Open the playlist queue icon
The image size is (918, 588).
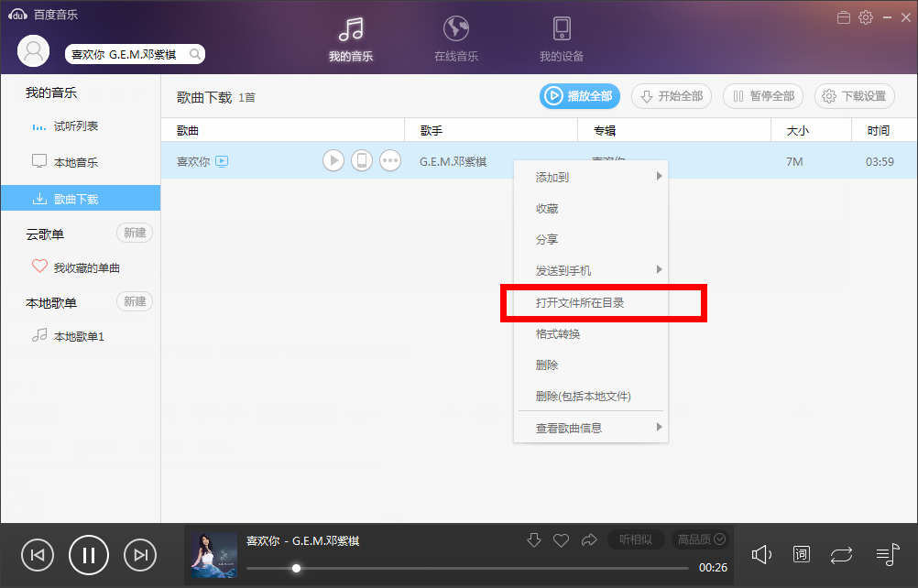[888, 555]
